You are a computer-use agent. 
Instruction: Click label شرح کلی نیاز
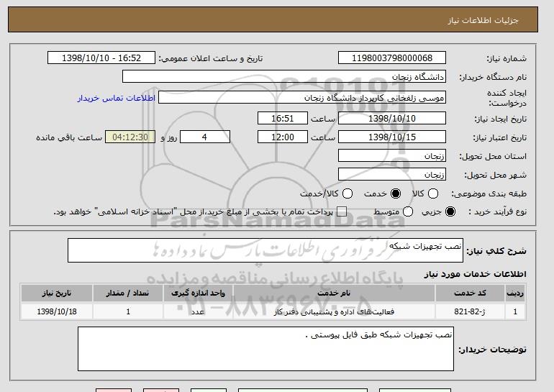[496, 251]
